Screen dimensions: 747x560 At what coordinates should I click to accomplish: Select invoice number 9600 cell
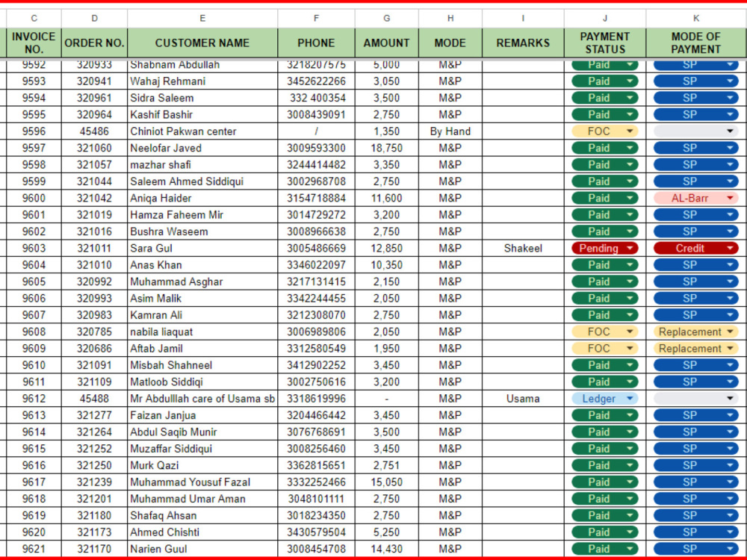click(x=34, y=198)
